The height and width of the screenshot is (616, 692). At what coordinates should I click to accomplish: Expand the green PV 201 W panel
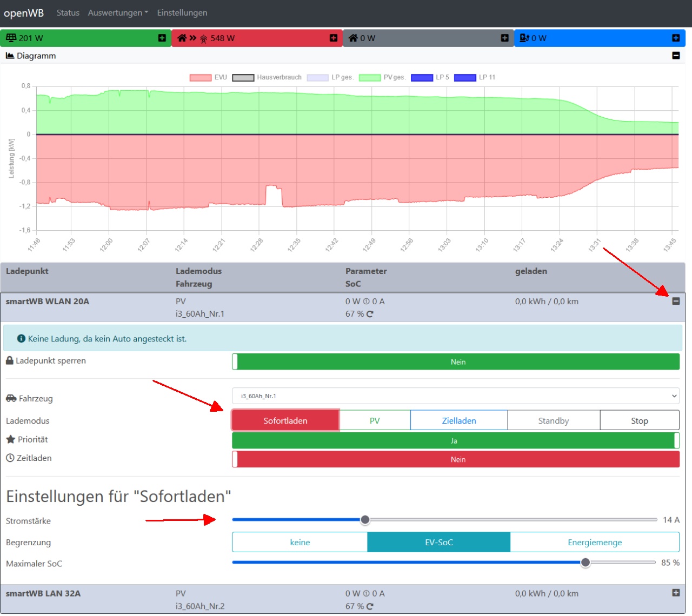point(162,38)
